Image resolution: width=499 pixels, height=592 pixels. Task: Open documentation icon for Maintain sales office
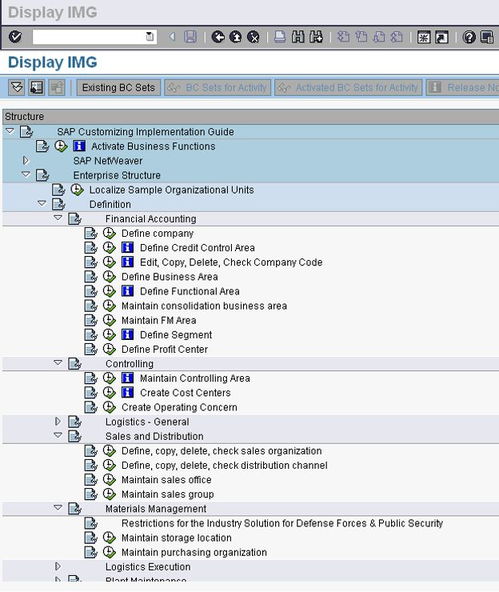click(91, 480)
